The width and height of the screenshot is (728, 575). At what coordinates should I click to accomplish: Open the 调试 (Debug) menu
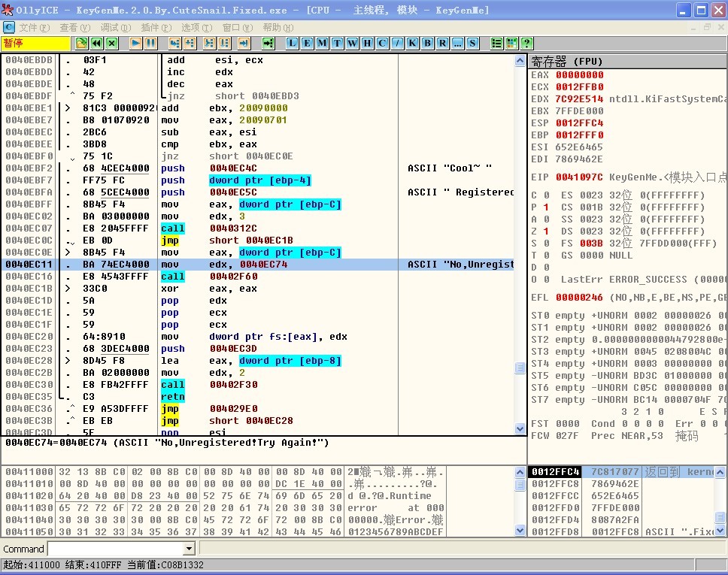tap(115, 27)
